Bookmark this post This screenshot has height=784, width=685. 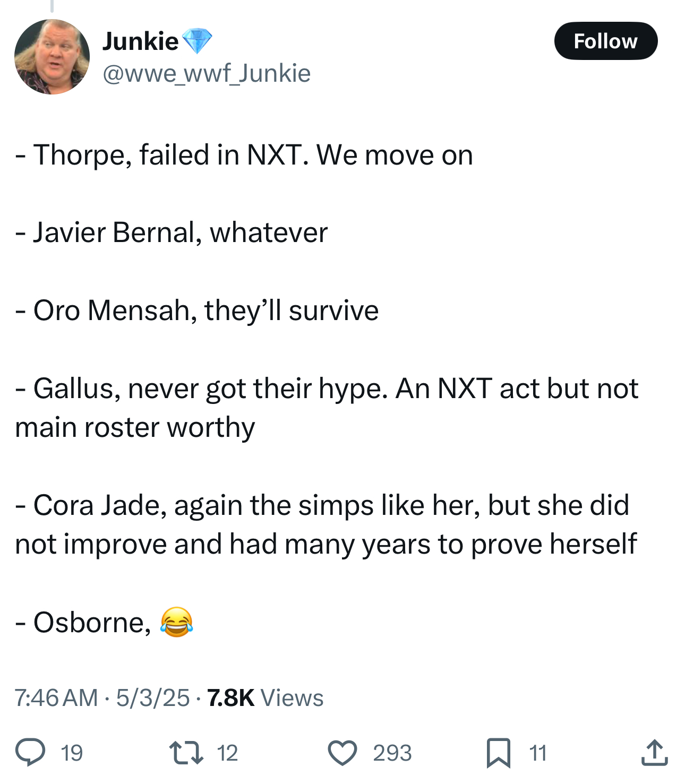point(498,752)
